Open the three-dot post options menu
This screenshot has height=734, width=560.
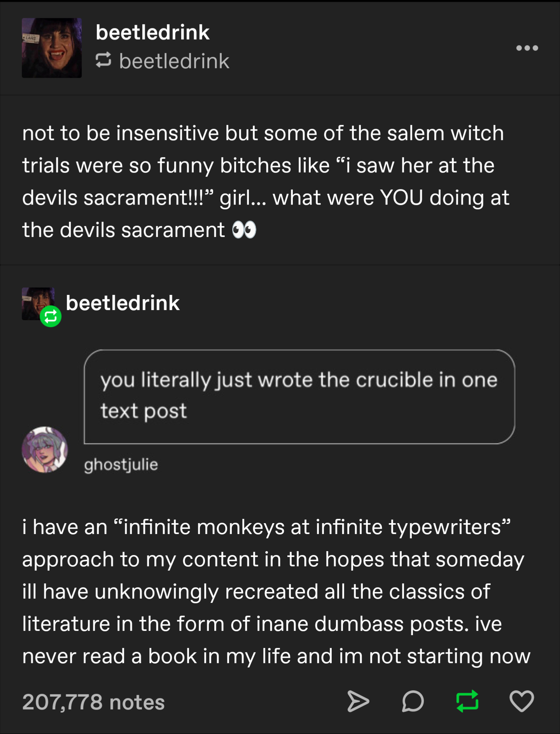(527, 48)
